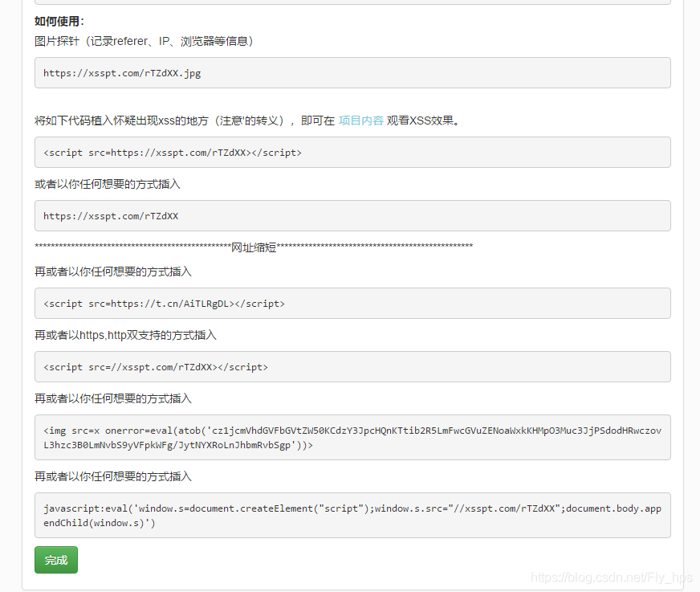Select the image probe URL ending in .jpg
Viewport: 700px width, 592px height.
click(352, 73)
